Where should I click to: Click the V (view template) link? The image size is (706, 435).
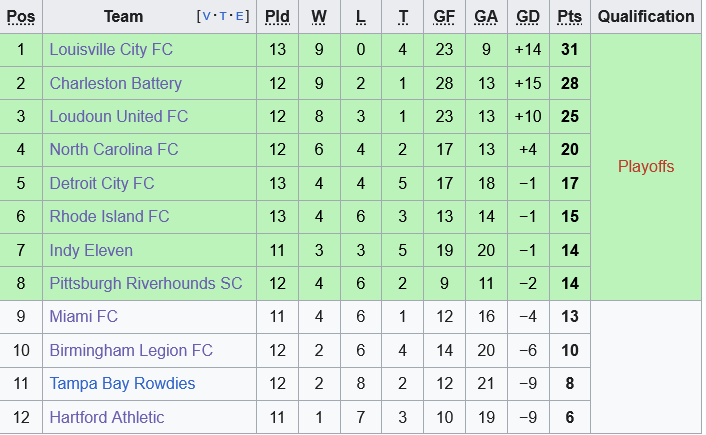(206, 17)
